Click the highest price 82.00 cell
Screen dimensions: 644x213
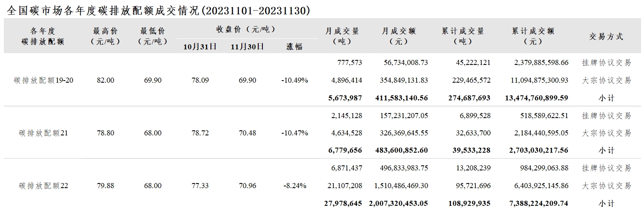click(x=105, y=80)
